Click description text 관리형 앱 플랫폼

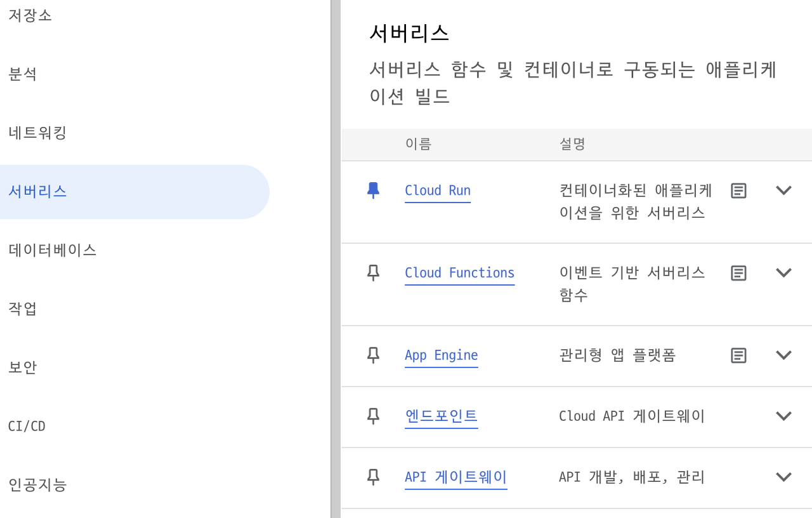pyautogui.click(x=617, y=355)
